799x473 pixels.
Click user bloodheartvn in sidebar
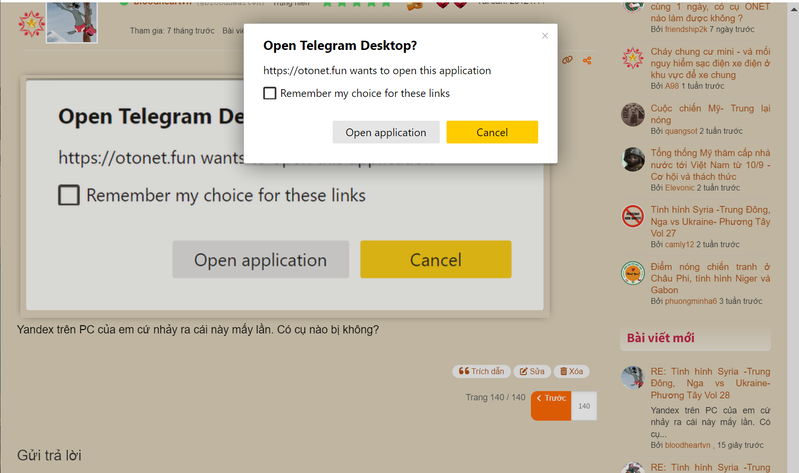(687, 445)
